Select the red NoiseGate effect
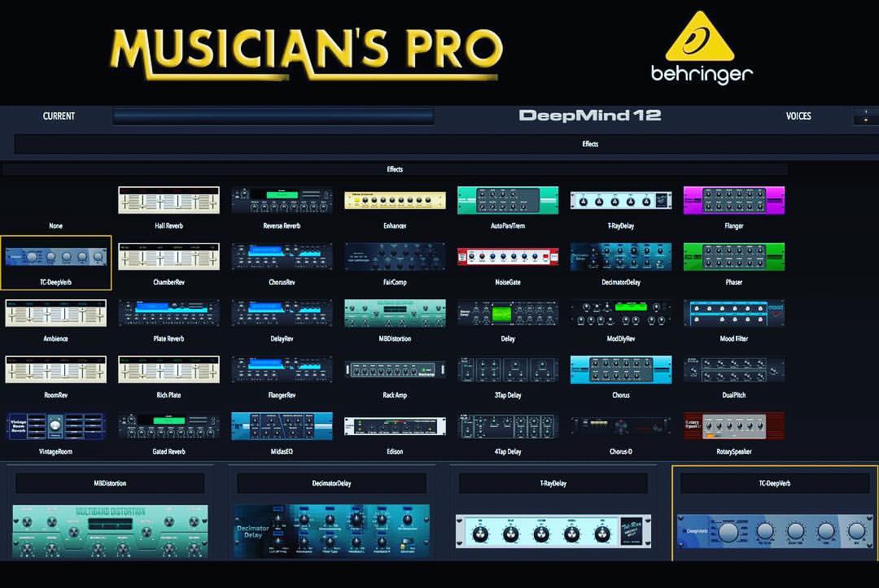 [508, 256]
